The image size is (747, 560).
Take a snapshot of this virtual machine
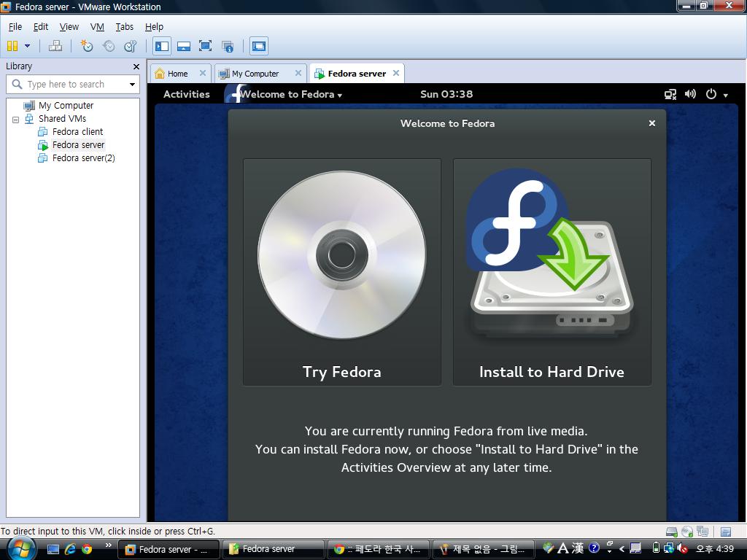86,46
